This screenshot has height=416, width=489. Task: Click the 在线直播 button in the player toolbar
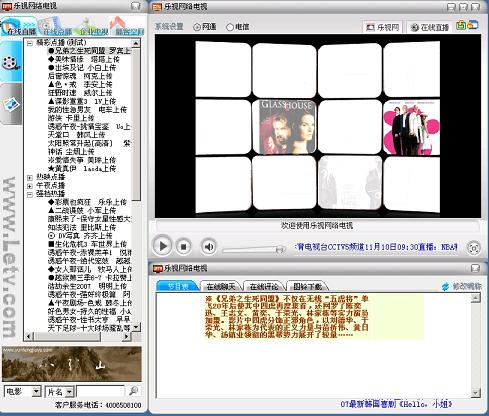click(430, 27)
